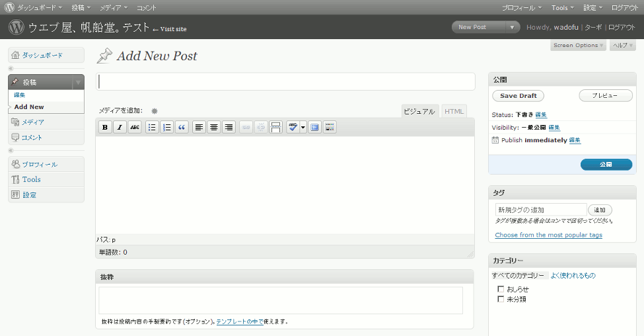Toggle bold formatting in the editor toolbar
The height and width of the screenshot is (336, 644).
point(105,127)
